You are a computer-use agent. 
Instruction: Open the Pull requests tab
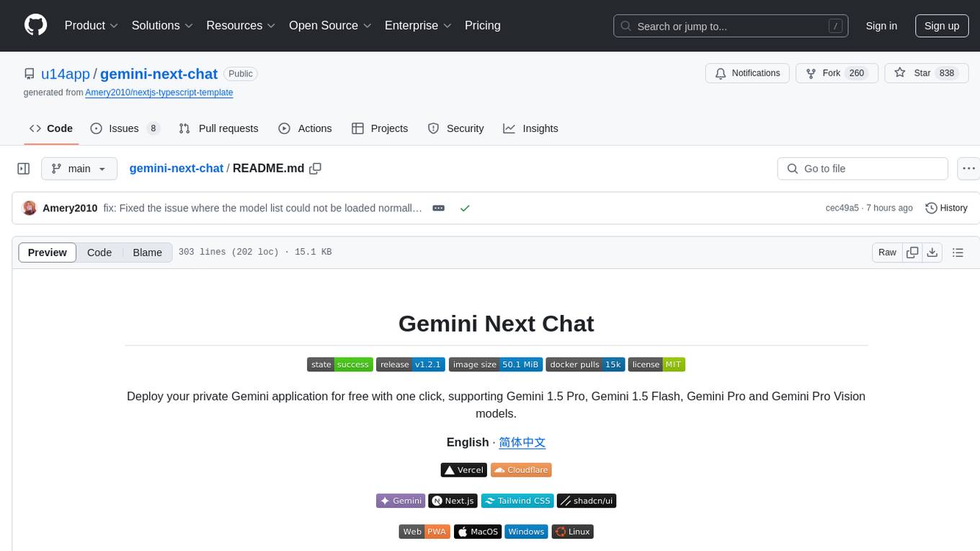(x=218, y=128)
